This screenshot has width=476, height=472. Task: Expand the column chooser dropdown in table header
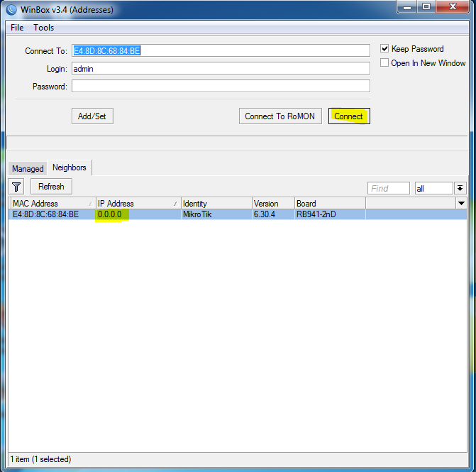coord(461,203)
